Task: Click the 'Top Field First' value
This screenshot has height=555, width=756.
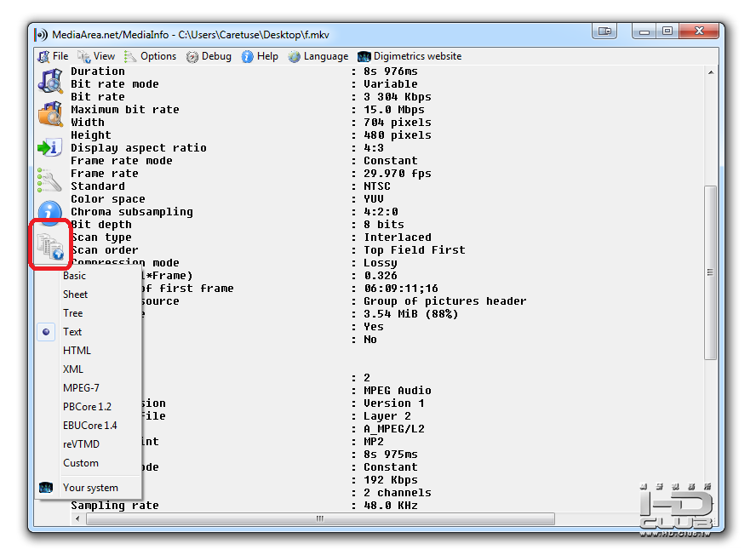Action: pos(414,250)
